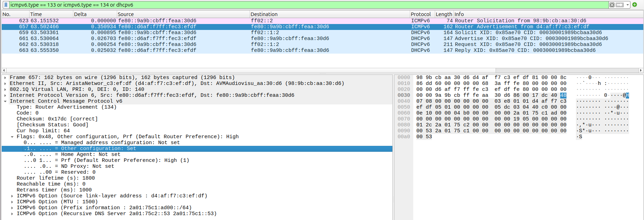Screen dimensions: 644x220
Task: Collapse the Internet Control Message Protocol v6 node
Action: 5,101
